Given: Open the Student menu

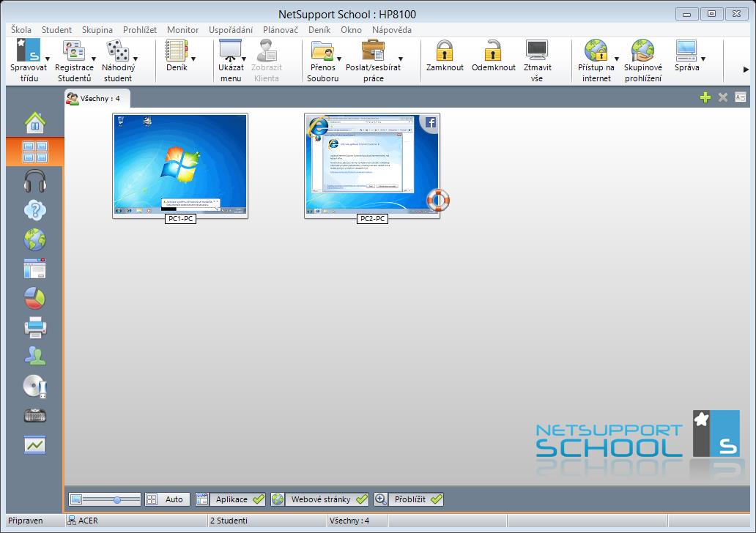Looking at the screenshot, I should [56, 30].
